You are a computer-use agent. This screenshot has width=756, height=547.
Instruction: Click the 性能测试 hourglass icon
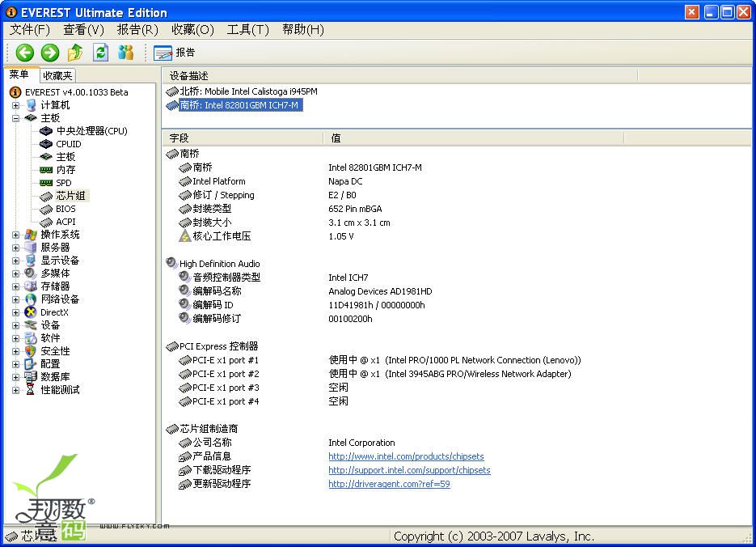(31, 390)
